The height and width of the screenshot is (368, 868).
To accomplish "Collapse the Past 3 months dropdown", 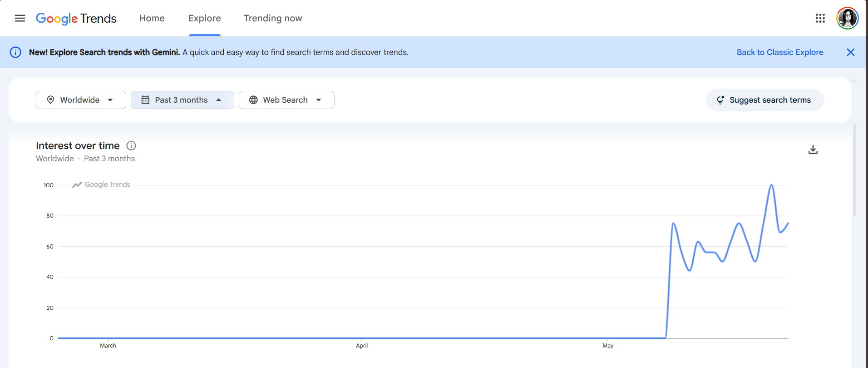I will (182, 100).
